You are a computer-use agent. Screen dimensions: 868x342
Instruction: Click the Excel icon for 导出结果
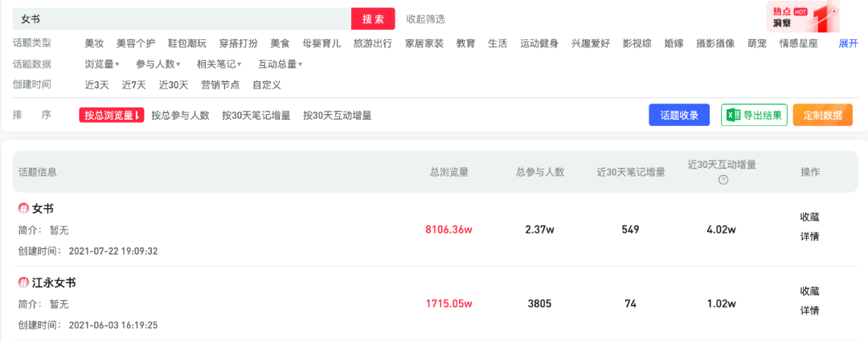732,116
